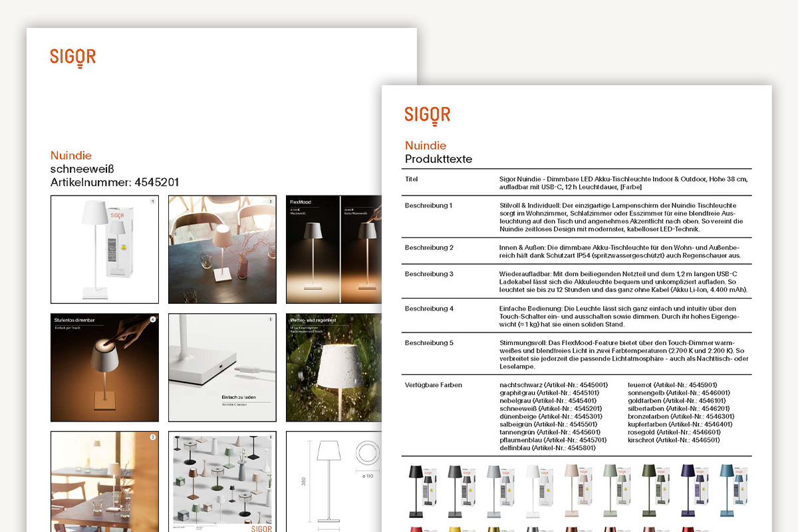The image size is (798, 532).
Task: Click the 'Einfache Bedienung' description paragraph
Action: [618, 316]
